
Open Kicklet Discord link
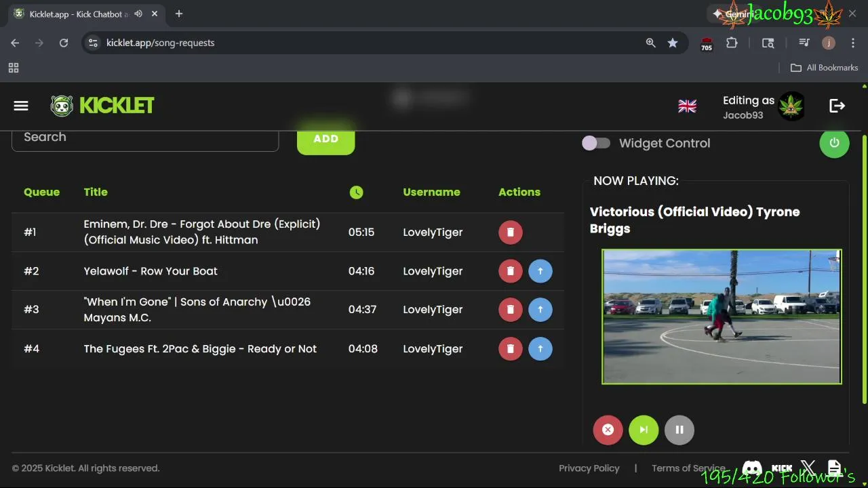coord(752,468)
